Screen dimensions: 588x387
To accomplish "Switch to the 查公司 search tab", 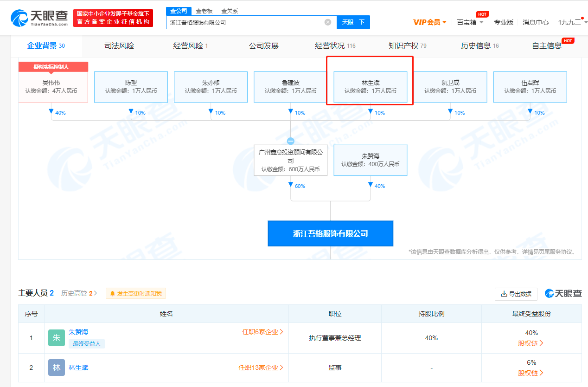I will 179,11.
